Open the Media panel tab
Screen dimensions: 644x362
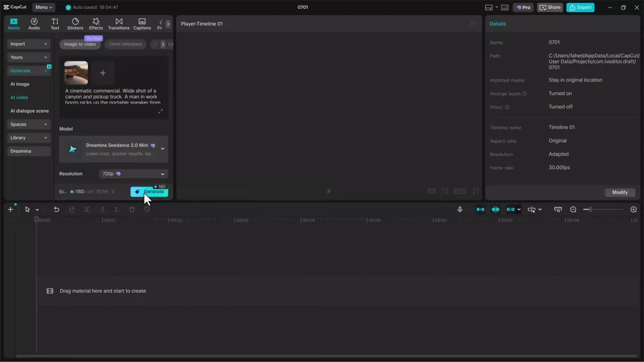coord(14,24)
